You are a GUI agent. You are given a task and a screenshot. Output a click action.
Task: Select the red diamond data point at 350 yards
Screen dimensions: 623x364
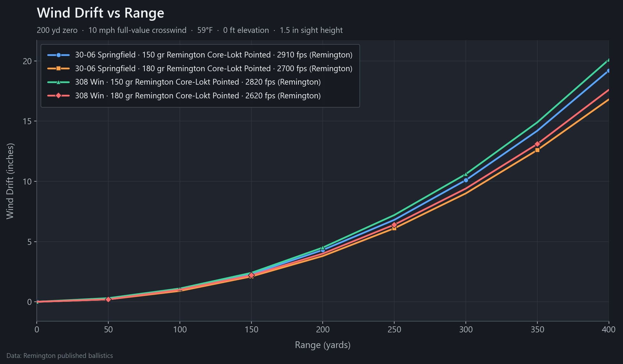(x=537, y=144)
